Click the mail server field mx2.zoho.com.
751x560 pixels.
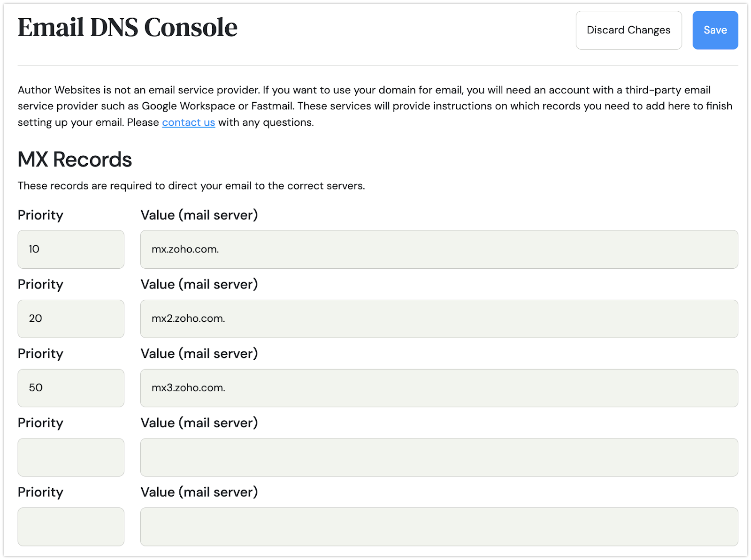[x=439, y=318]
